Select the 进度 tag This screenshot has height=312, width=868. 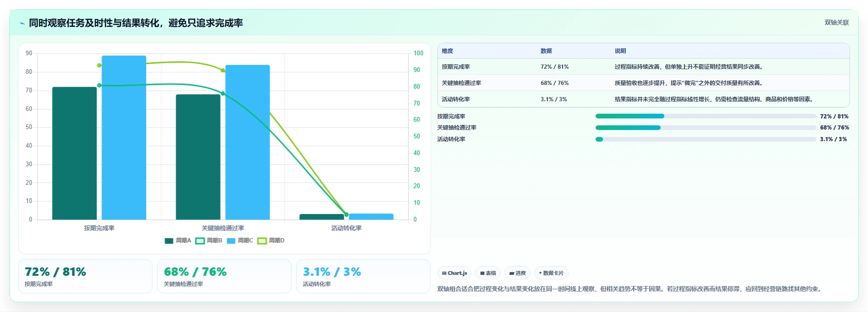click(x=517, y=273)
